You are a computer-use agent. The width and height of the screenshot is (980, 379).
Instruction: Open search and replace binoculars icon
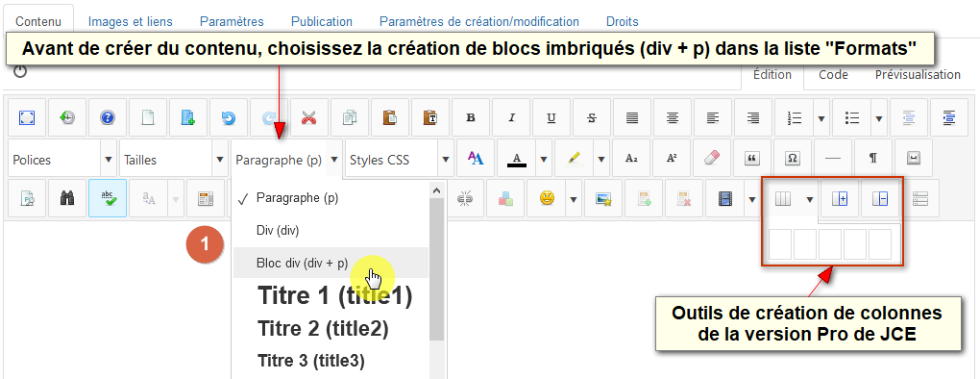tap(67, 199)
